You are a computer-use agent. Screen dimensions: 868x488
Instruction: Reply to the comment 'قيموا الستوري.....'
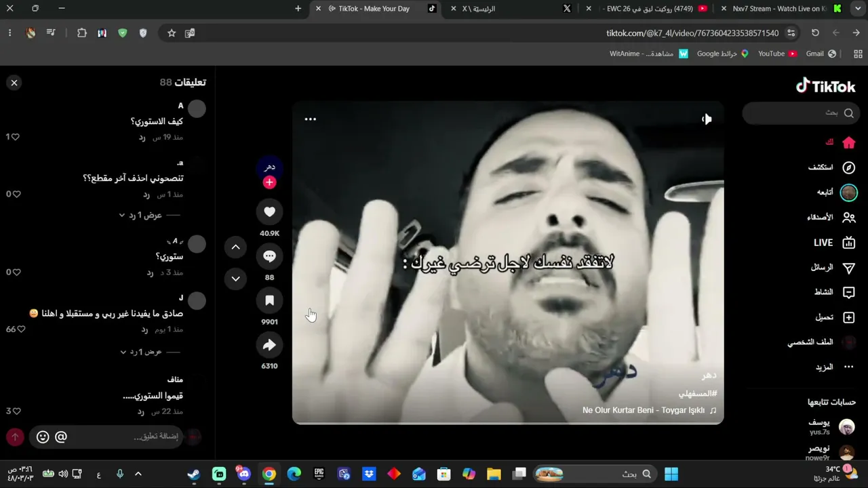click(x=141, y=411)
